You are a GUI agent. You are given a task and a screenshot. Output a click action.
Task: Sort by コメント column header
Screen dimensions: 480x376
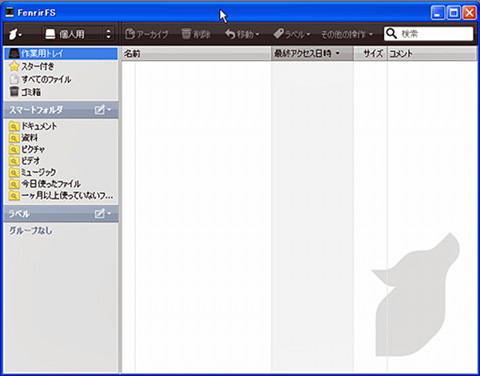(432, 53)
